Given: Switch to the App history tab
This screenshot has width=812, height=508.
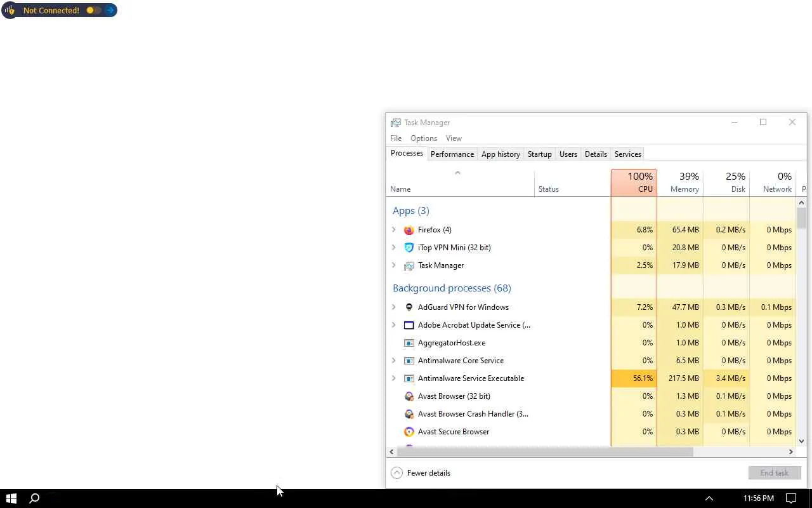Looking at the screenshot, I should [x=501, y=154].
